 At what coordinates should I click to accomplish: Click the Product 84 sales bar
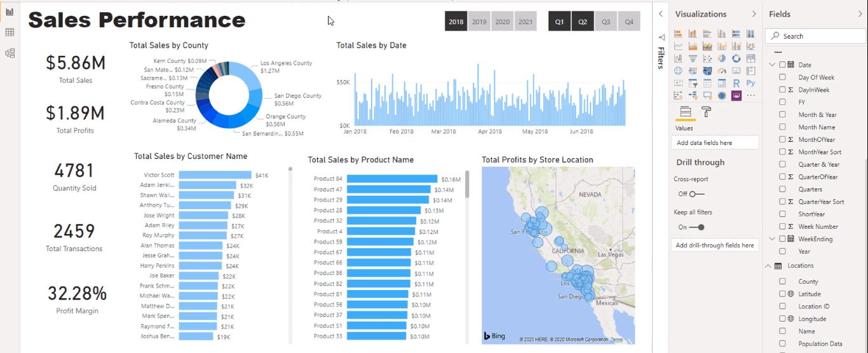click(392, 179)
